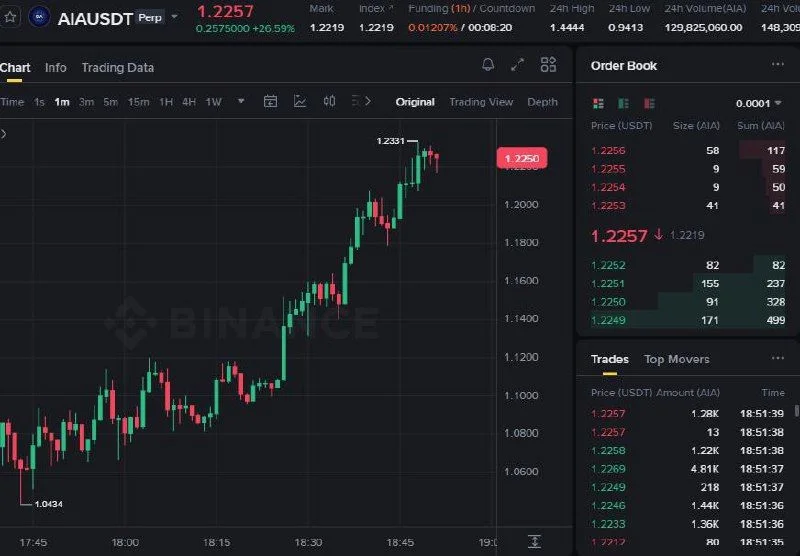Add AIAUSDT to favorites with star icon
This screenshot has width=800, height=556.
10,17
